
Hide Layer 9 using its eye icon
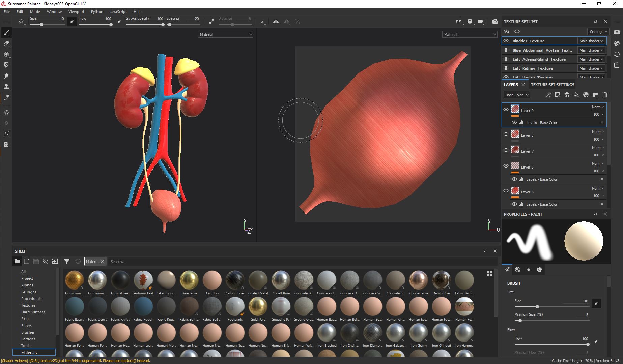point(506,109)
